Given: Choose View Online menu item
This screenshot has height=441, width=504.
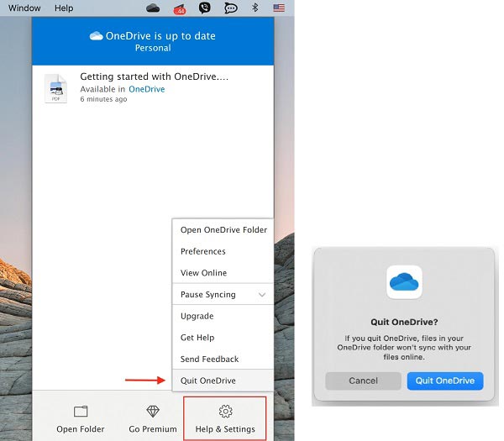Looking at the screenshot, I should [x=223, y=273].
